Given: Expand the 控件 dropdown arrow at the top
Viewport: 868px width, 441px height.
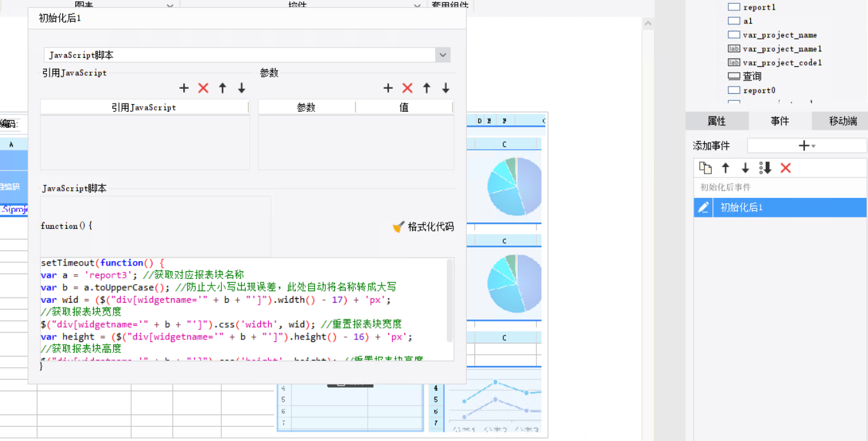Looking at the screenshot, I should [x=417, y=5].
